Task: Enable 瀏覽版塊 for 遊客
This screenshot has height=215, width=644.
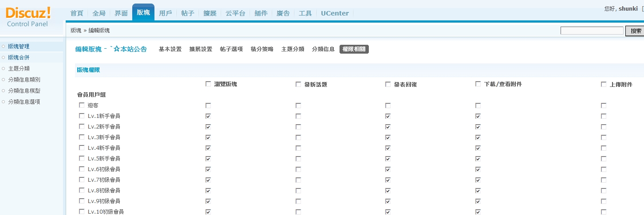Action: coord(208,106)
